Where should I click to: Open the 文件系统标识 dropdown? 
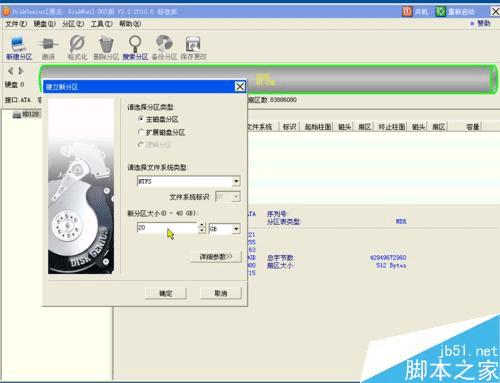click(236, 197)
